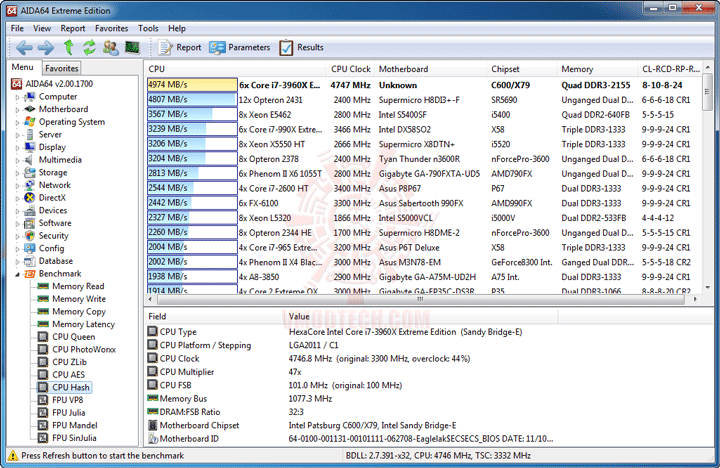Click the Field column header
720x468 pixels.
214,316
